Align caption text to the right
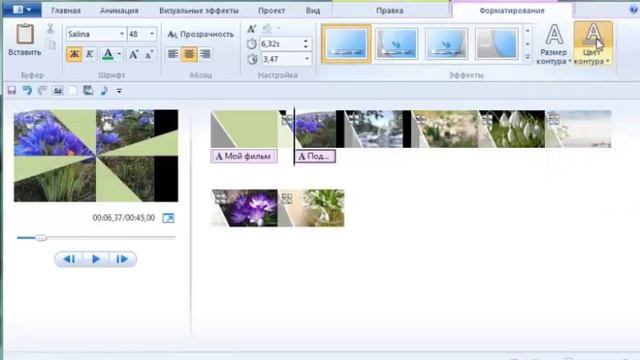The width and height of the screenshot is (640, 360). pyautogui.click(x=205, y=54)
